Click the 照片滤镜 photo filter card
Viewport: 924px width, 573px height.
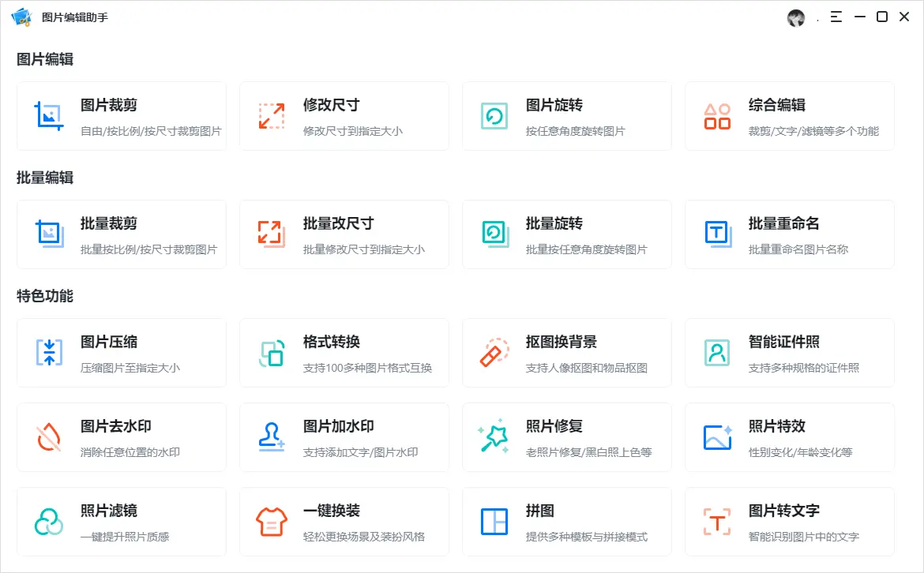122,522
